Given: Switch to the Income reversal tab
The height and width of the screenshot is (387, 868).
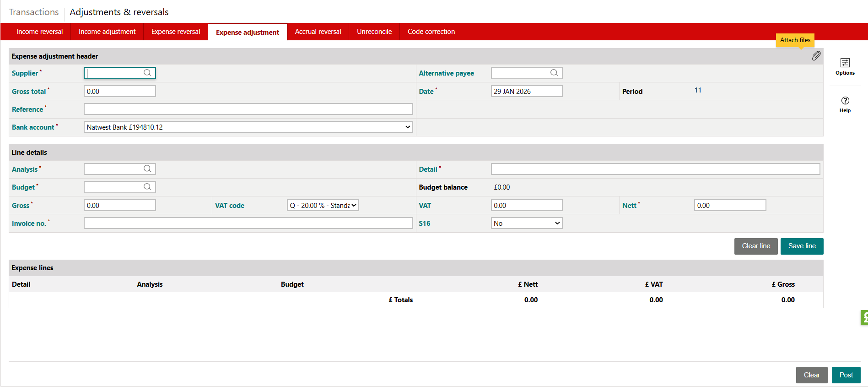Looking at the screenshot, I should pos(40,32).
